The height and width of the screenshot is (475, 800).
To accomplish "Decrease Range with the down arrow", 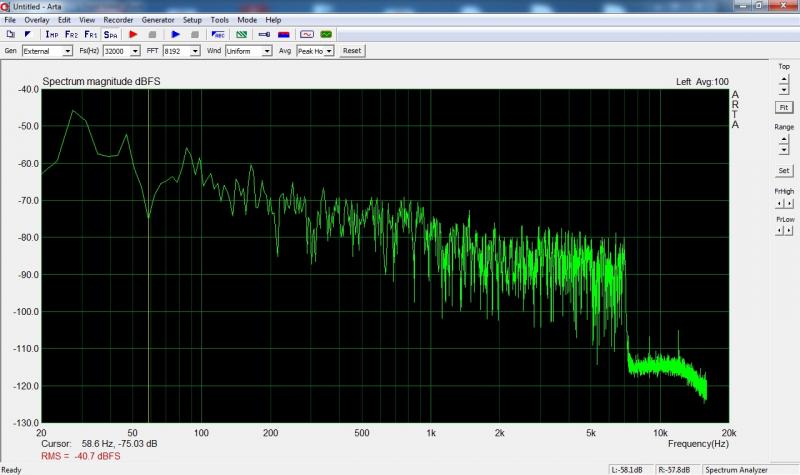I will click(784, 150).
